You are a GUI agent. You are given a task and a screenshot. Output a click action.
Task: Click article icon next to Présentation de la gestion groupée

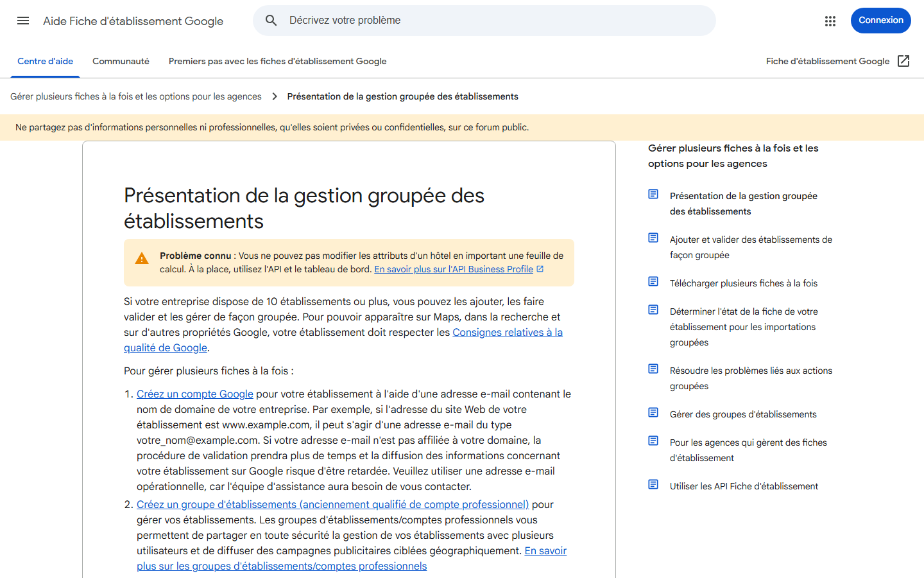coord(653,194)
